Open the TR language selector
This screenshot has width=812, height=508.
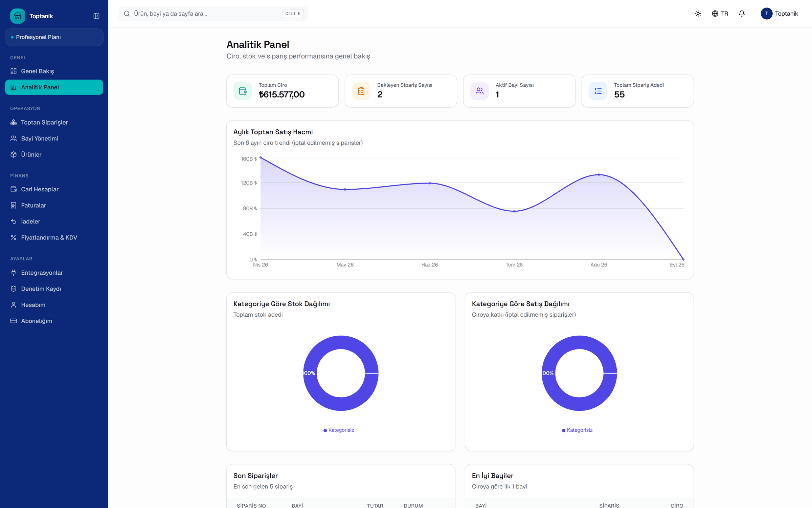(720, 14)
